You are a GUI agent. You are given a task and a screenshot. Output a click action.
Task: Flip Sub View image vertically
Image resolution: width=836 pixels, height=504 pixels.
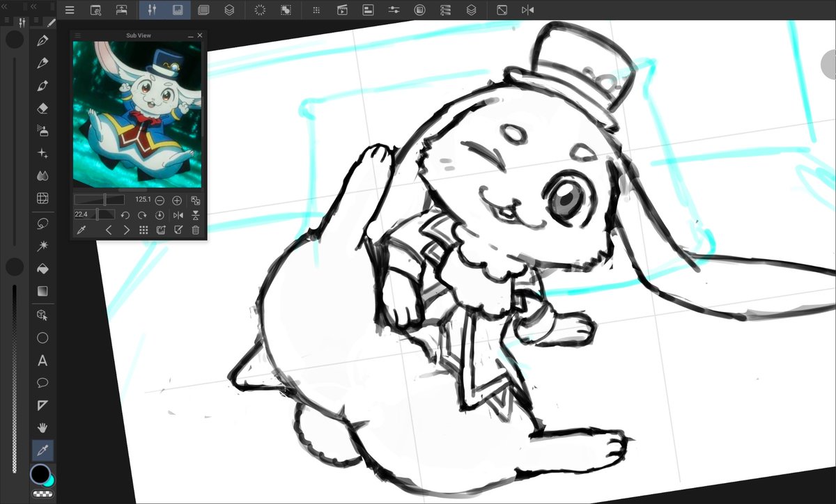(x=195, y=214)
